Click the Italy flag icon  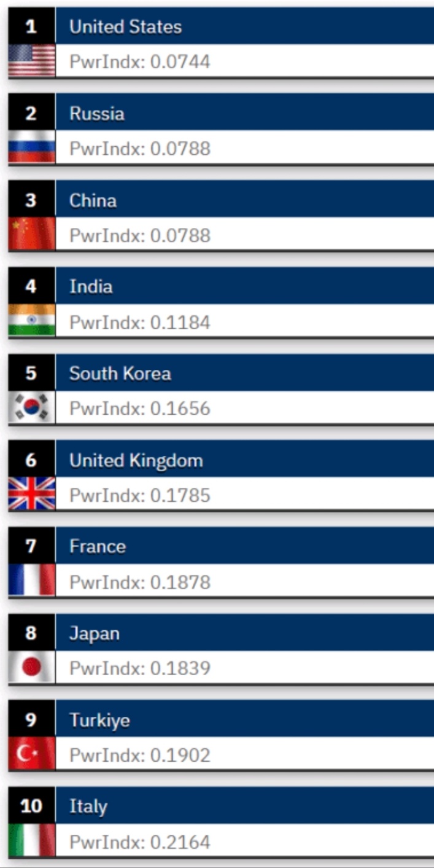[32, 841]
